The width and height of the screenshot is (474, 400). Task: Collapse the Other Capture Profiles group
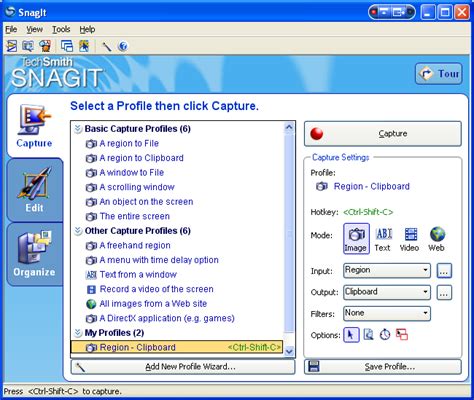pos(78,231)
